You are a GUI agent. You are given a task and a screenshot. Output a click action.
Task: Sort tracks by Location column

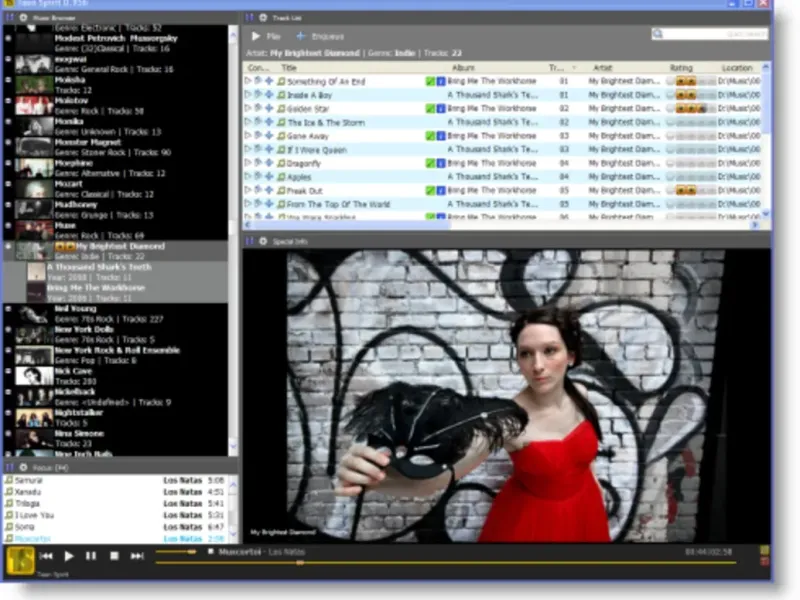737,67
